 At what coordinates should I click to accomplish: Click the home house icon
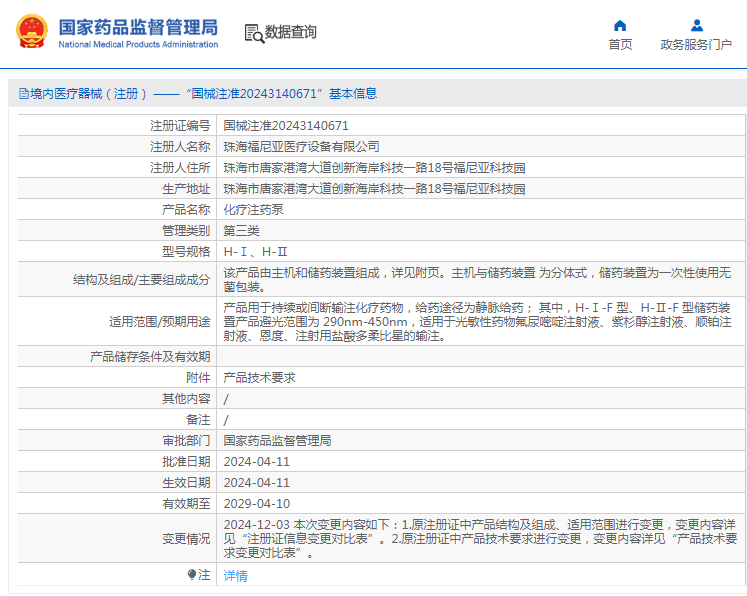620,25
